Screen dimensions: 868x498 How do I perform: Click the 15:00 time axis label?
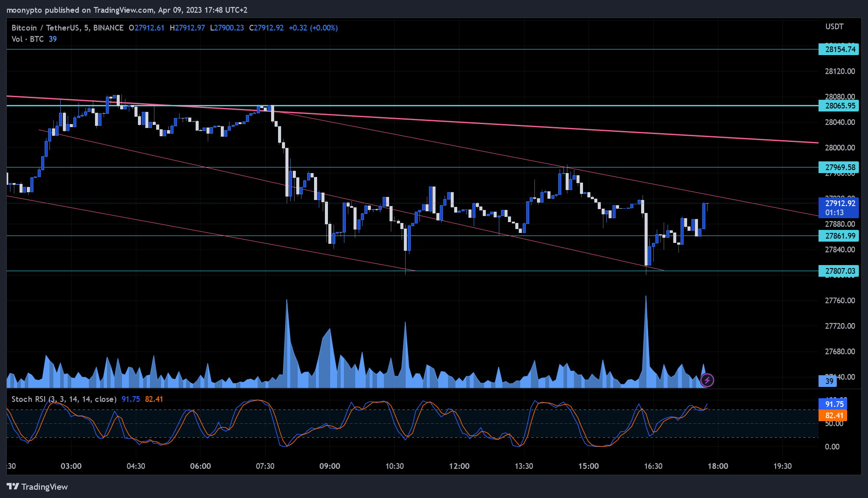(x=589, y=466)
